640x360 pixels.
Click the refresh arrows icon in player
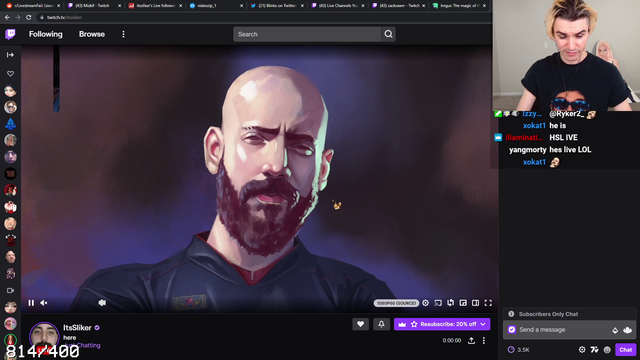[x=451, y=303]
